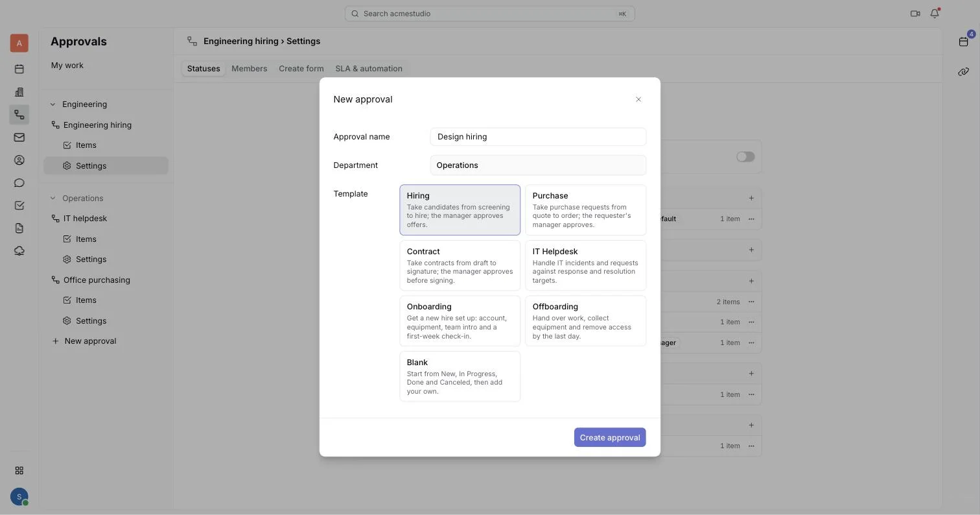Collapse the Operations section in the sidebar
980x515 pixels.
pos(53,198)
